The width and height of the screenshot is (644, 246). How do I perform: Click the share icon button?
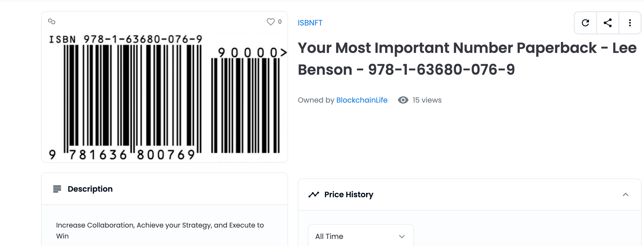tap(607, 23)
